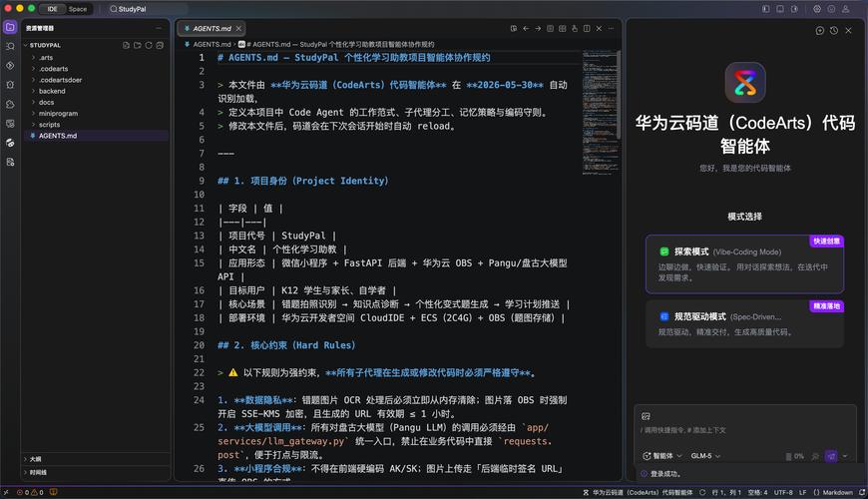Open the Search view in activity bar
The height and width of the screenshot is (499, 868).
pos(10,47)
